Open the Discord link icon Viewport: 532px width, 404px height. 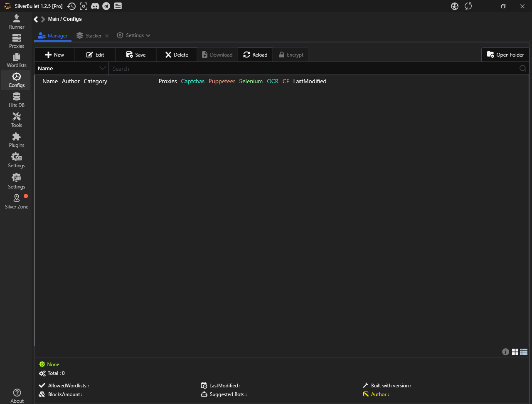point(95,6)
